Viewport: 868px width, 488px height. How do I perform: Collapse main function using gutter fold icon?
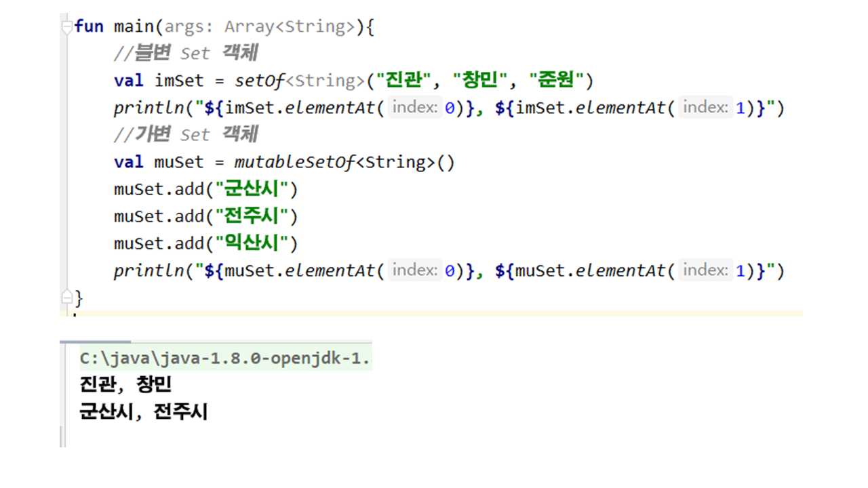click(x=66, y=27)
